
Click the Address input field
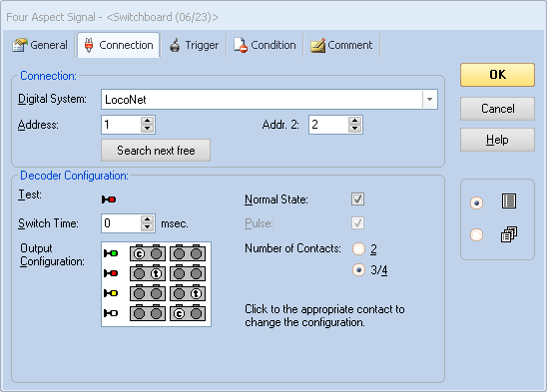point(121,125)
